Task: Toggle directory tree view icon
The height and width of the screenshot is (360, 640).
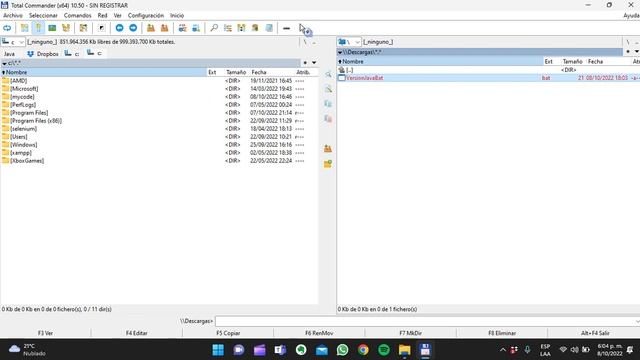Action: [66, 28]
